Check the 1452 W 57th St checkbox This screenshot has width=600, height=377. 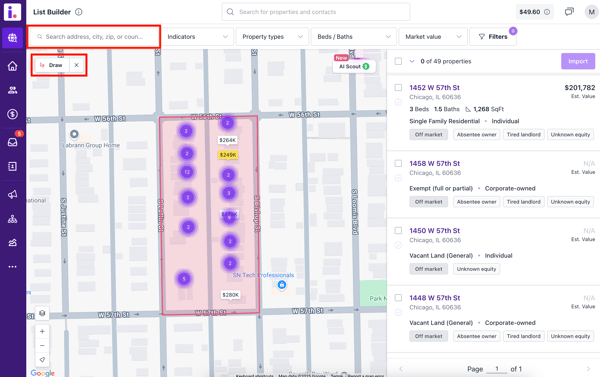tap(398, 88)
